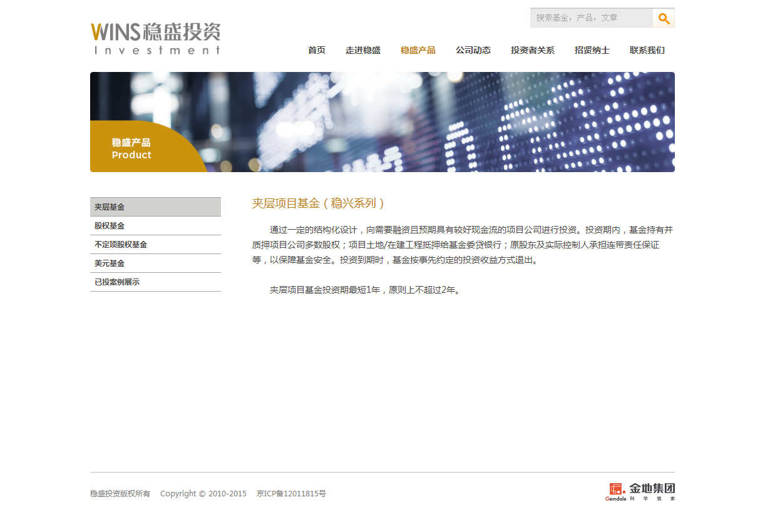Click the line 夹层项目基金投资期最短1年
The height and width of the screenshot is (532, 765).
366,290
